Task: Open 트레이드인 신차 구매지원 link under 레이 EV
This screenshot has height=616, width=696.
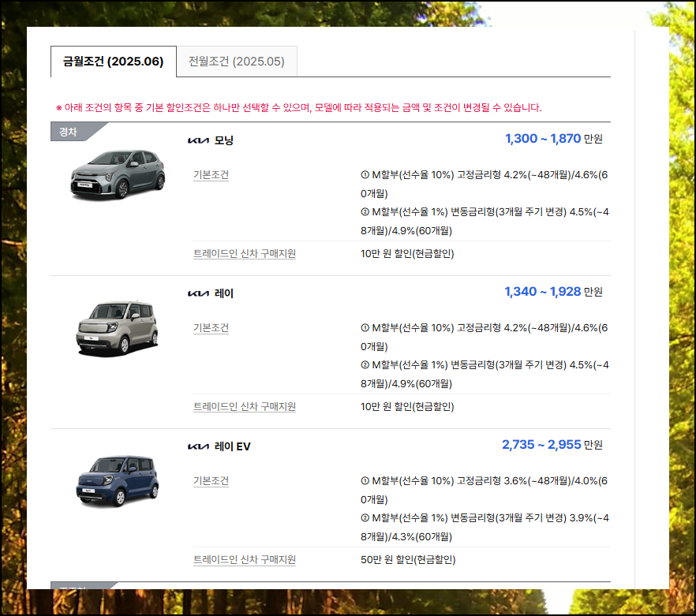Action: (245, 560)
